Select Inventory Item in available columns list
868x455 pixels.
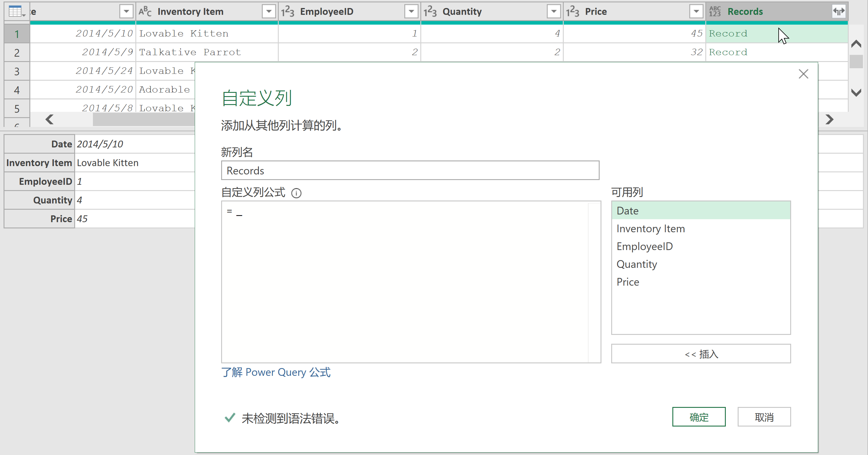[x=650, y=229]
